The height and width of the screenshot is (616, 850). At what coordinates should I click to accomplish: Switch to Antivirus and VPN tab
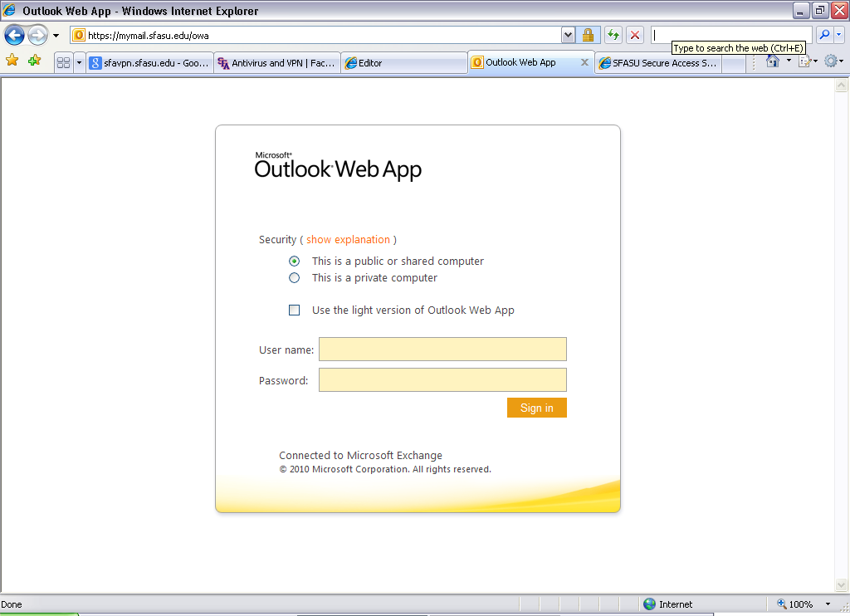click(x=277, y=63)
